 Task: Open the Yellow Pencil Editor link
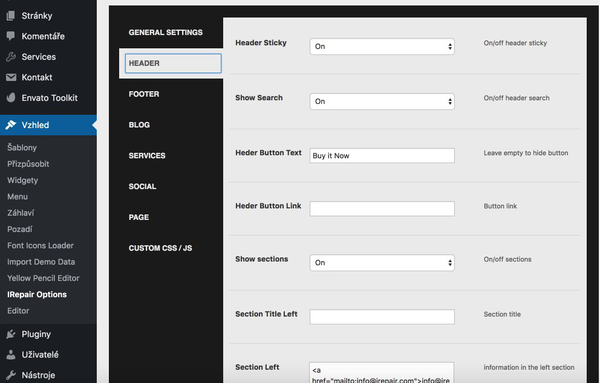pos(43,278)
